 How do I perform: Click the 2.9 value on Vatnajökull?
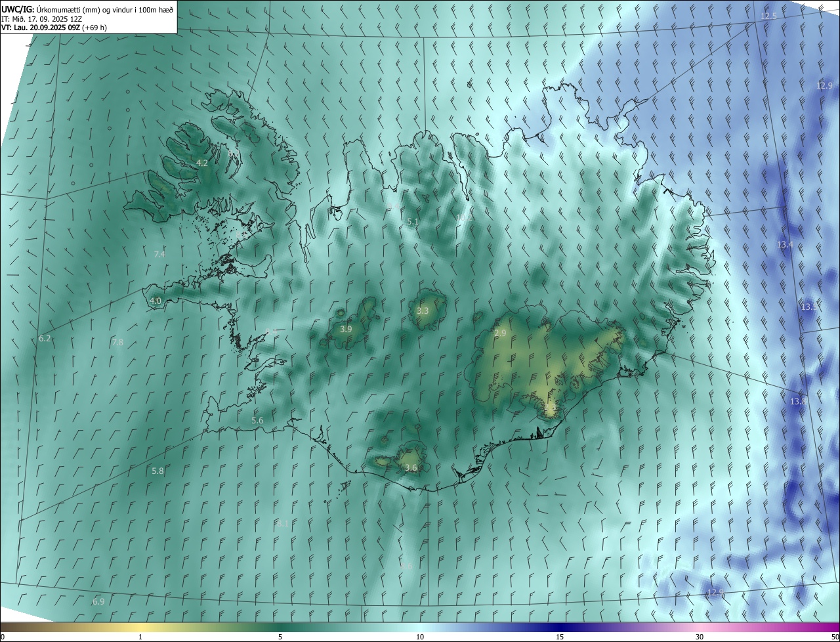500,333
